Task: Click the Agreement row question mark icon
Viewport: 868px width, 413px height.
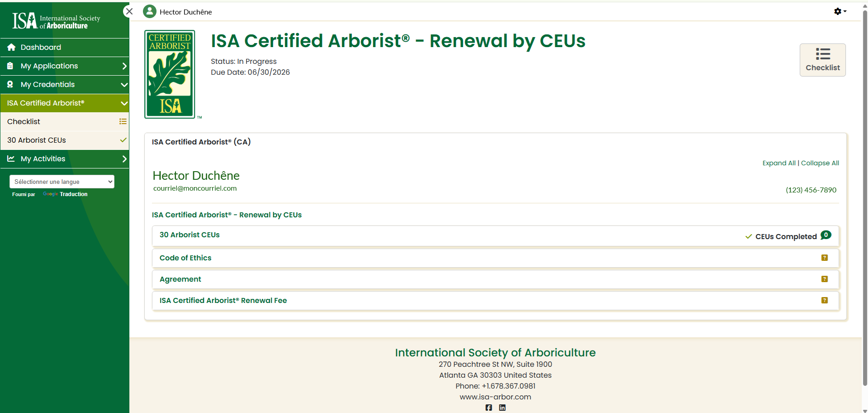Action: click(824, 279)
